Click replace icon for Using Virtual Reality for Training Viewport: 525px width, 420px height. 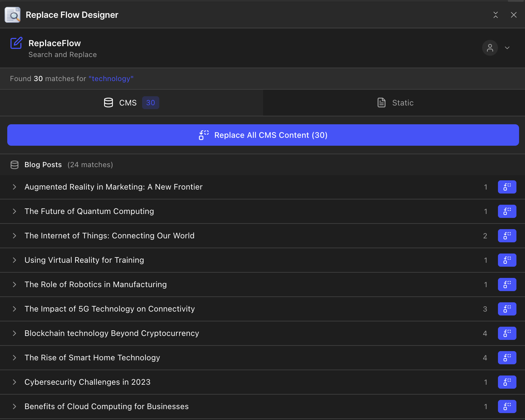507,260
